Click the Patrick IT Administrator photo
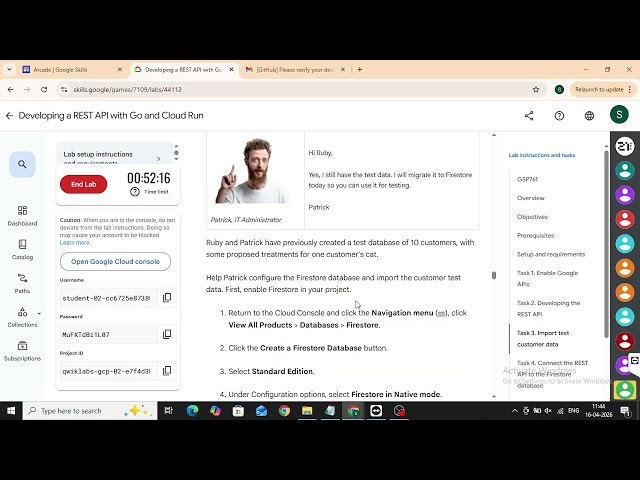 pos(252,171)
